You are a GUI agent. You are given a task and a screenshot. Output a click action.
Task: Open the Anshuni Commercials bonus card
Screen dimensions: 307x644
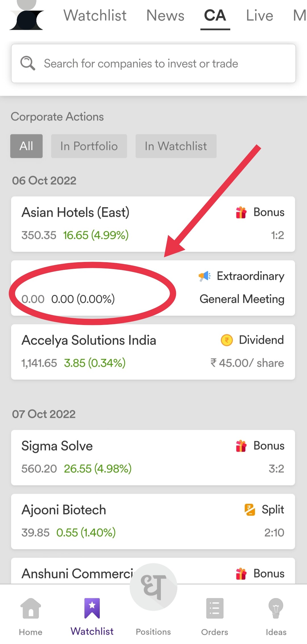point(77,573)
